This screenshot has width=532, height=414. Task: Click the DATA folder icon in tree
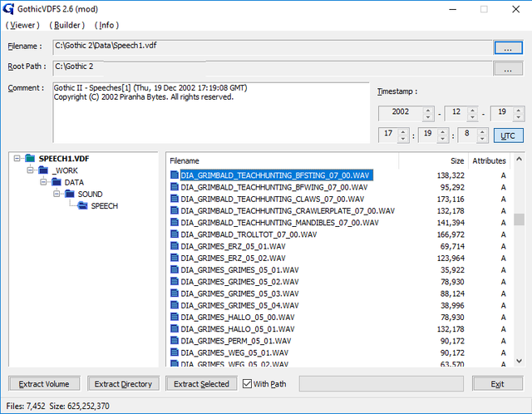coord(57,182)
